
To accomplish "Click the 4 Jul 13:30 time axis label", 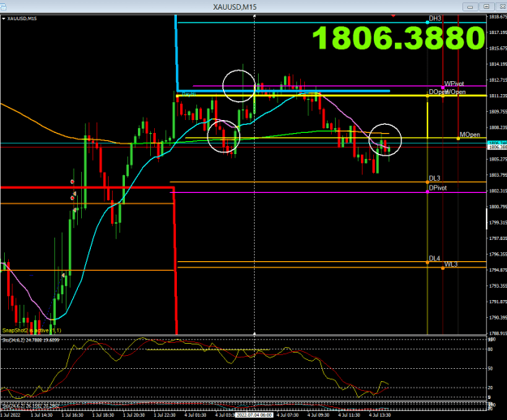I will coord(380,415).
